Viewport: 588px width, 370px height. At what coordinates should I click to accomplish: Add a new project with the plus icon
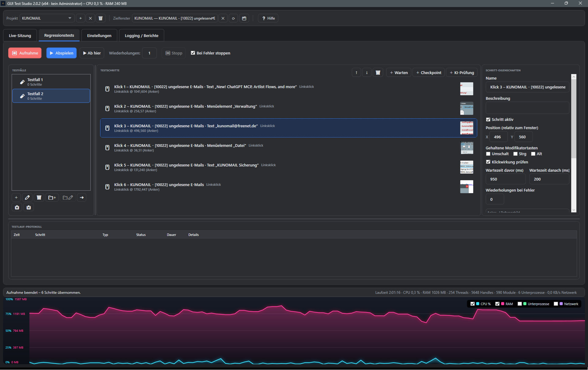tap(81, 18)
